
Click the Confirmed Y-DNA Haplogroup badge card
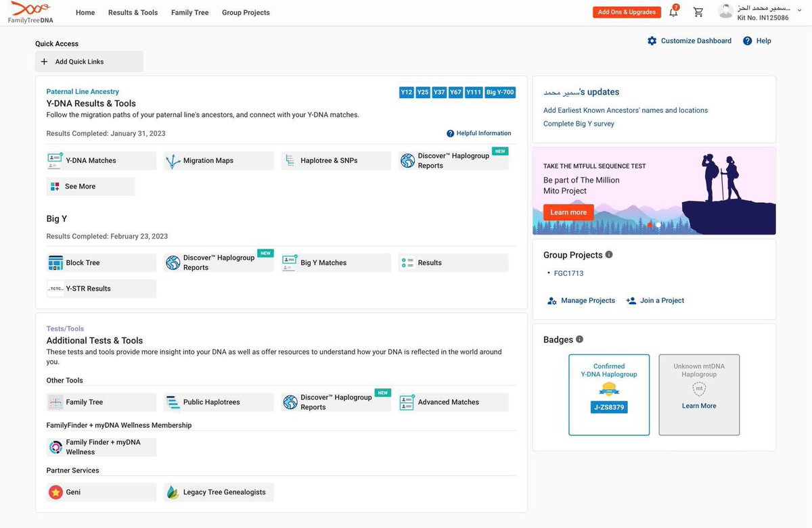coord(609,395)
